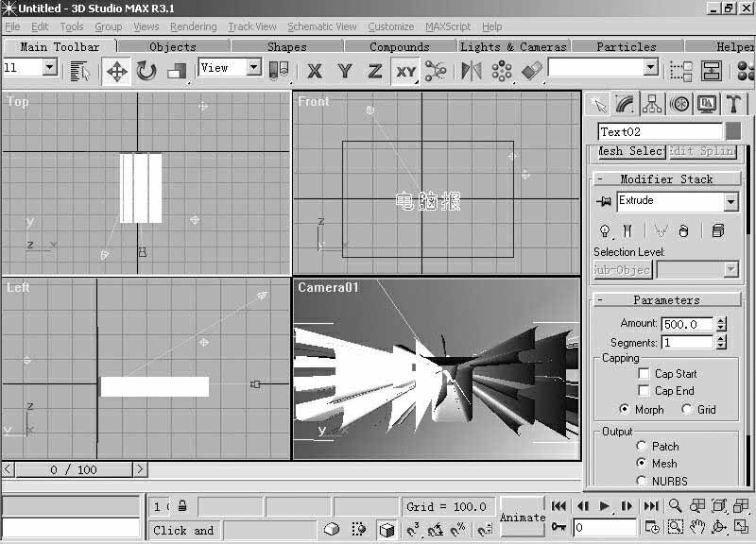Click the Mirror Selected Objects icon
This screenshot has height=544, width=756.
[x=471, y=71]
